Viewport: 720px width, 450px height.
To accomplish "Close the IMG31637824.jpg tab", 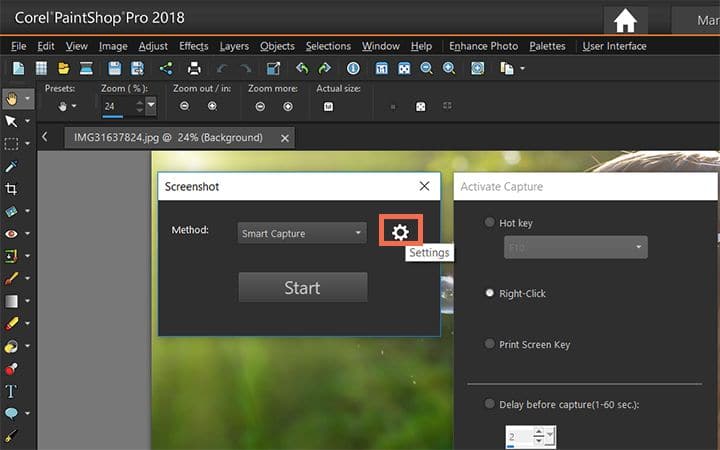I will tap(285, 138).
